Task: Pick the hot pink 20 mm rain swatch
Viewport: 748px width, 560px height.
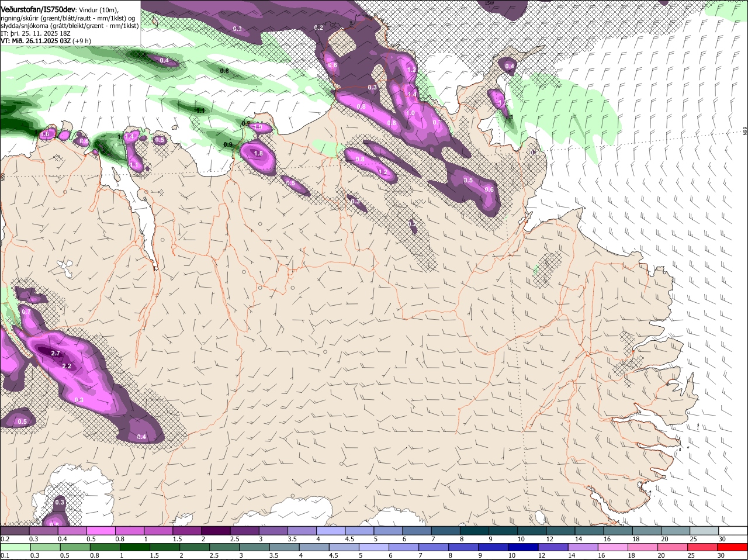Action: (673, 547)
